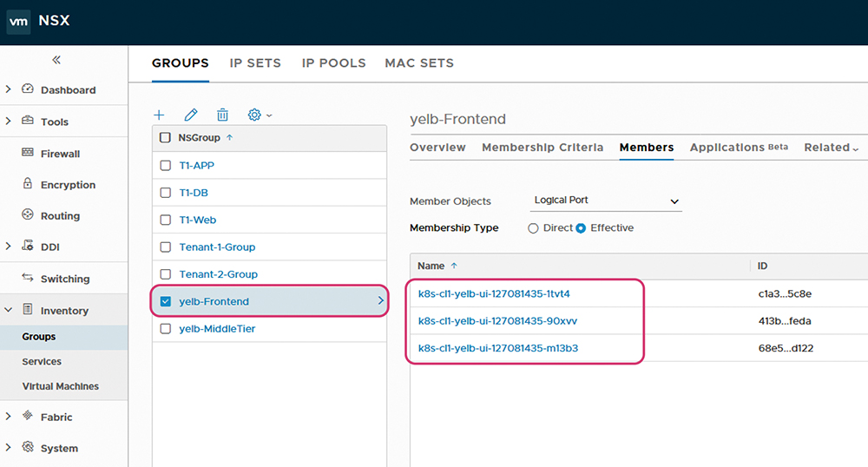The image size is (868, 467).
Task: Expand the DDI menu chevron
Action: click(9, 247)
